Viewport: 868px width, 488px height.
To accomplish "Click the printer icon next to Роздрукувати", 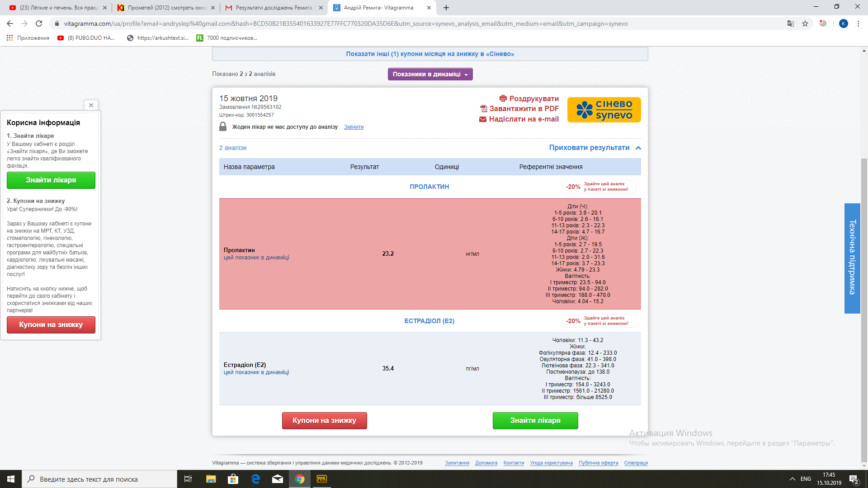I will click(503, 99).
